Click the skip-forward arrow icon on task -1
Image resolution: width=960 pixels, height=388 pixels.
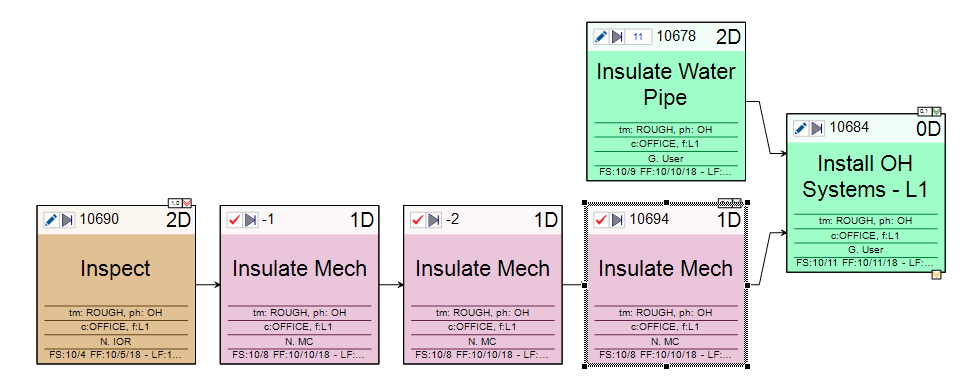pos(250,220)
